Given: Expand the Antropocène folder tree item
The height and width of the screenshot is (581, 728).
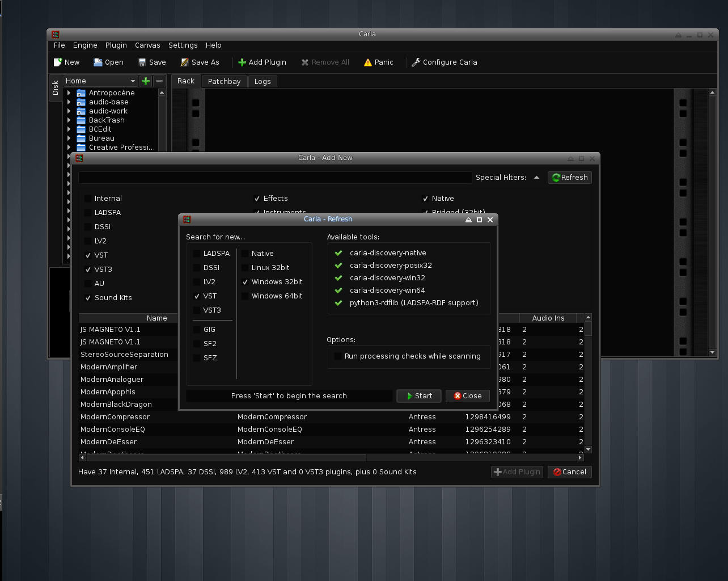Looking at the screenshot, I should pyautogui.click(x=69, y=93).
